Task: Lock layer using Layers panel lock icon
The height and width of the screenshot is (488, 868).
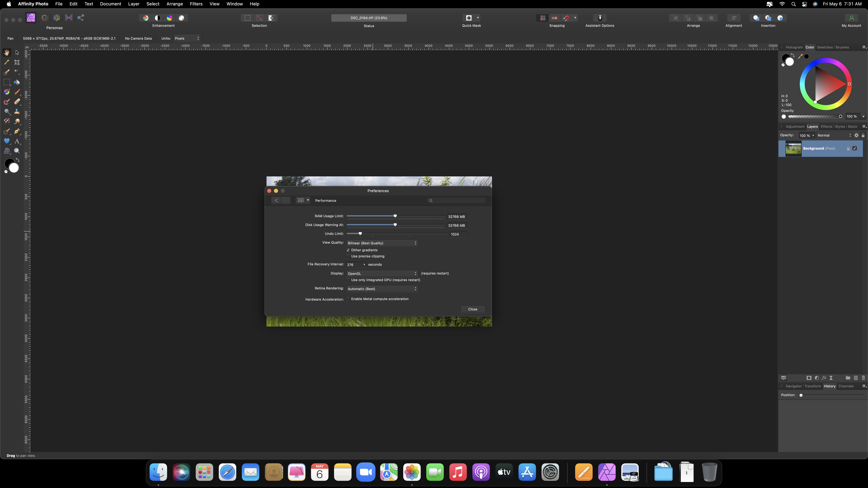Action: point(863,135)
